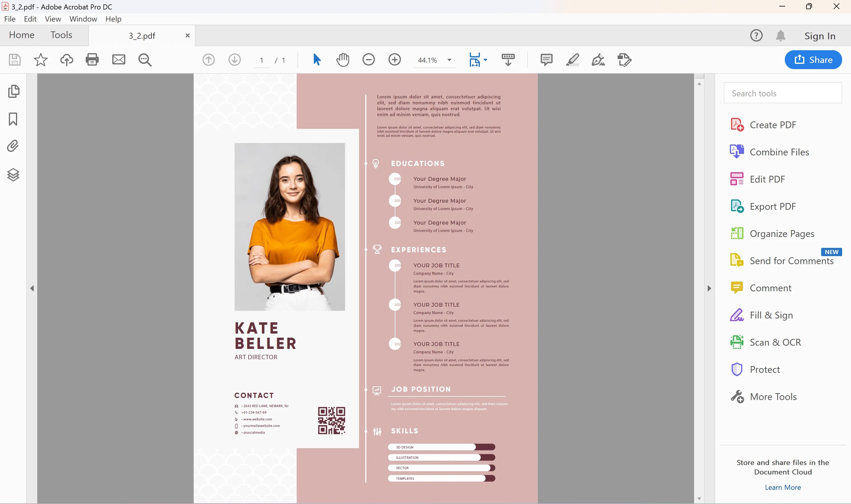Image resolution: width=851 pixels, height=504 pixels.
Task: Enable Read Mode view
Action: pyautogui.click(x=507, y=59)
